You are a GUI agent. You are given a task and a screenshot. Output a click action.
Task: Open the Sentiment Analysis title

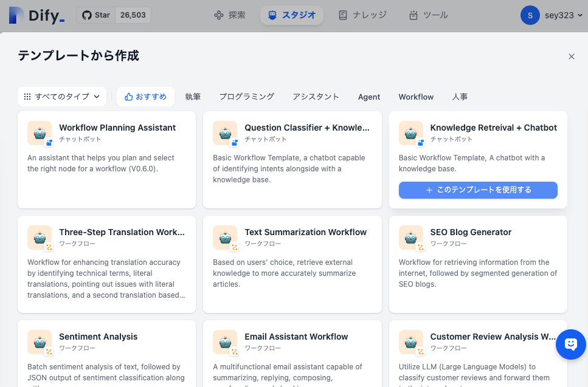pyautogui.click(x=99, y=337)
